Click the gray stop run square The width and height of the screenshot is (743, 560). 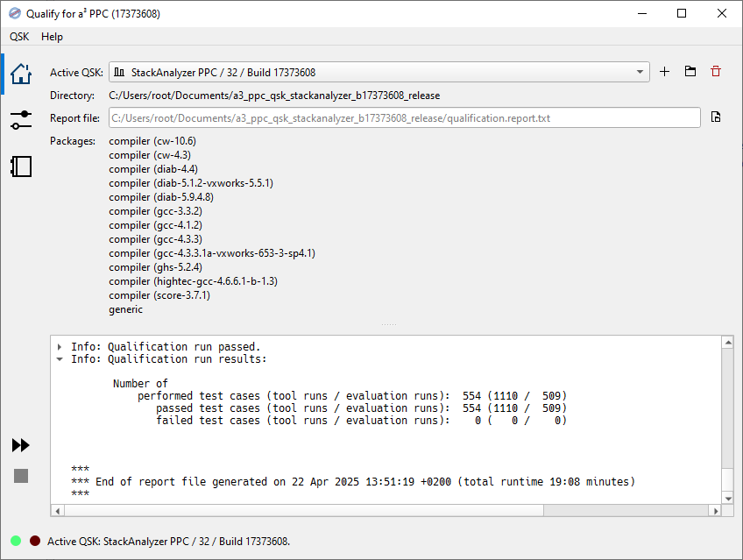coord(21,476)
